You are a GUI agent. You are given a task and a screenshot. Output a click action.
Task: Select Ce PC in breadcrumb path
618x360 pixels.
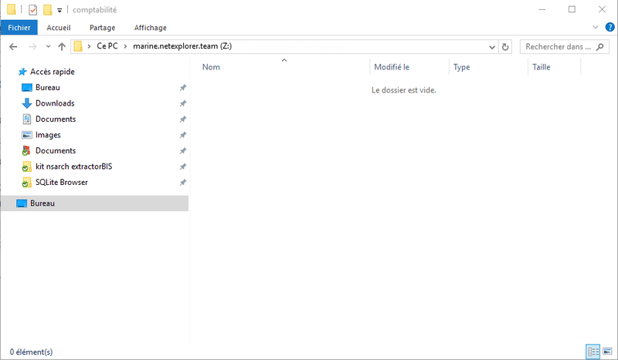[x=107, y=46]
